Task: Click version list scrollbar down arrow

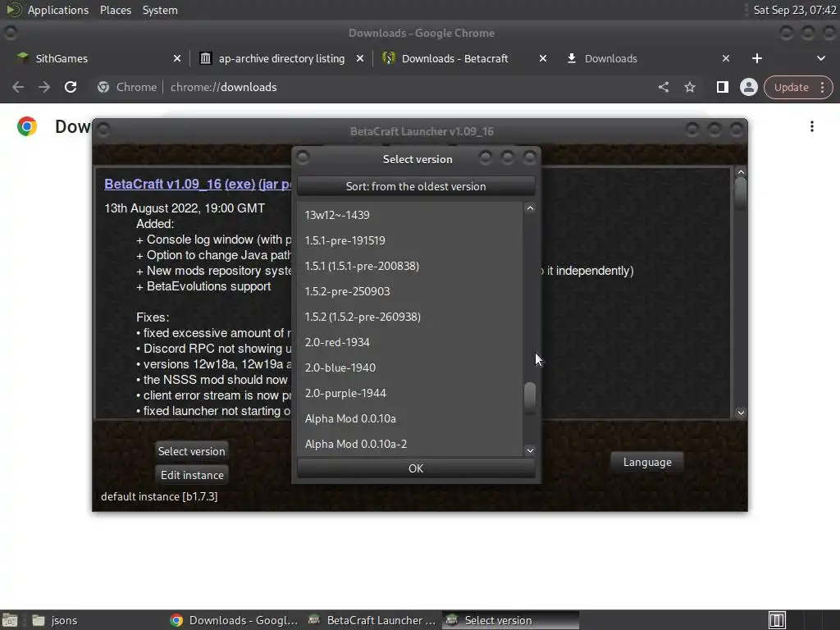Action: (530, 450)
